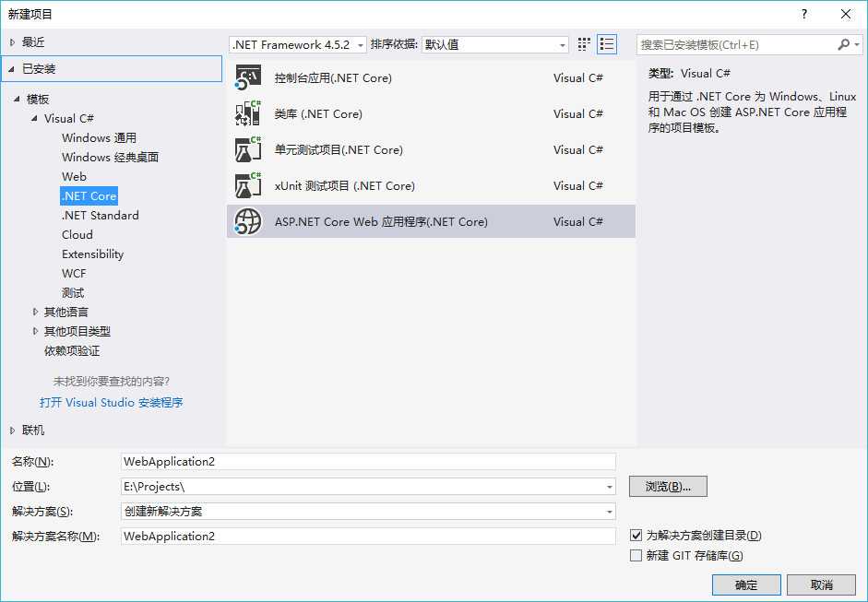868x602 pixels.
Task: Select 单元测试项目(.NET Core) template text
Action: coord(339,150)
